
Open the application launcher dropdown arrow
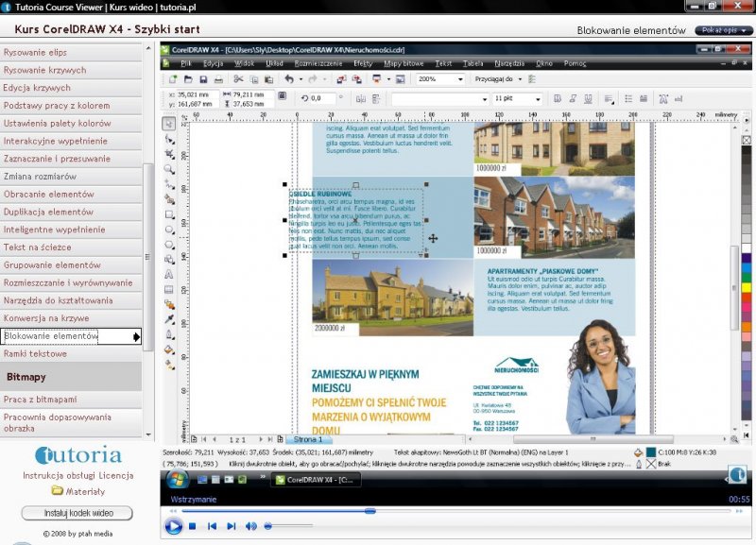point(388,79)
